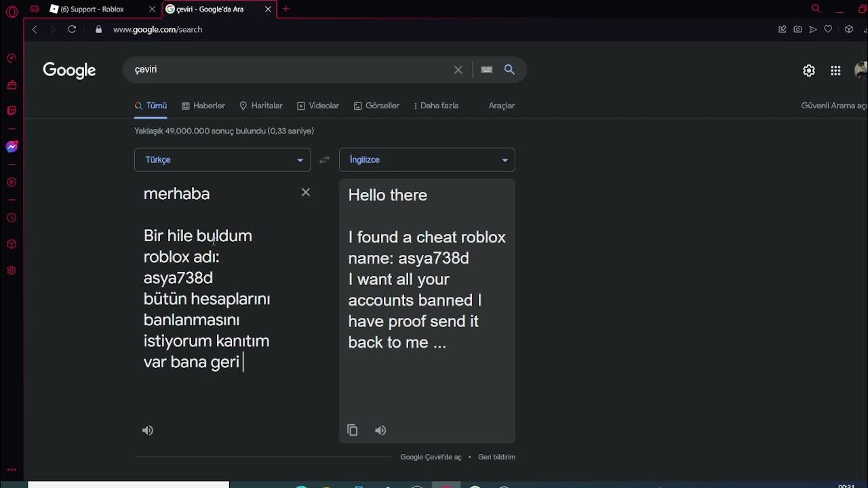Go back to the previous page

(x=35, y=29)
